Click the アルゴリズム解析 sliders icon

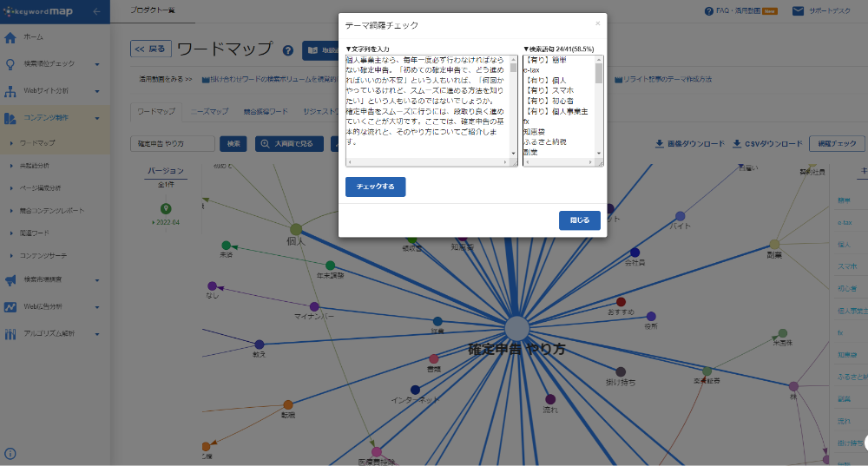click(x=10, y=334)
